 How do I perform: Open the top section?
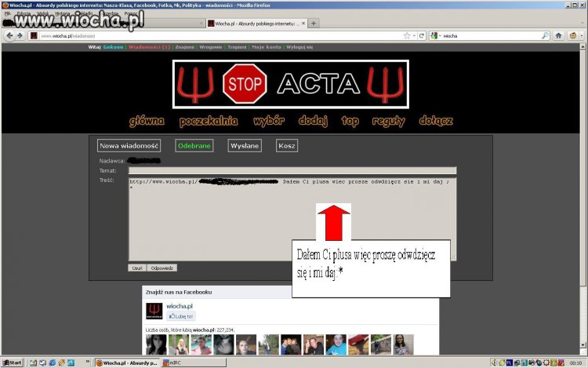[350, 121]
